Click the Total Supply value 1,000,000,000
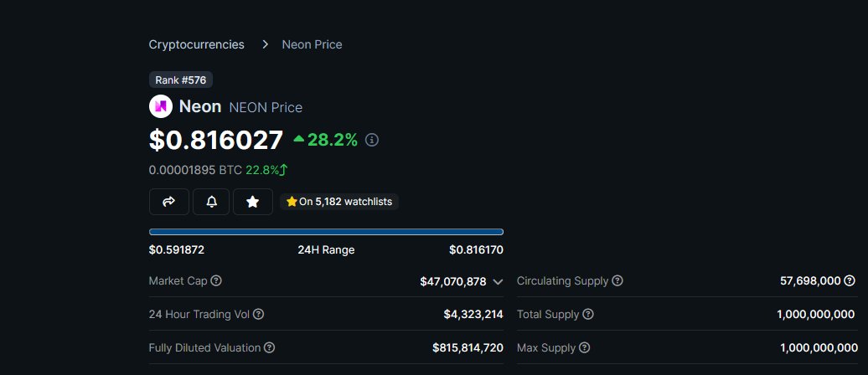The height and width of the screenshot is (375, 868). (x=816, y=314)
